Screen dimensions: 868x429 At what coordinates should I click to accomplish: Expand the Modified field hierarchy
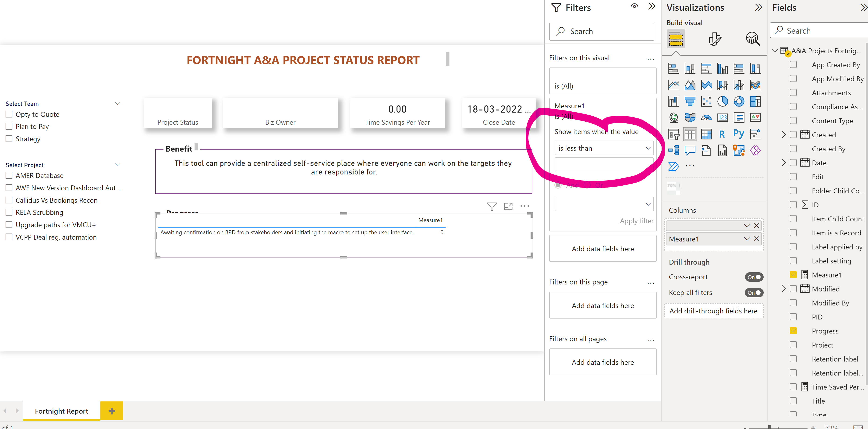click(x=783, y=289)
